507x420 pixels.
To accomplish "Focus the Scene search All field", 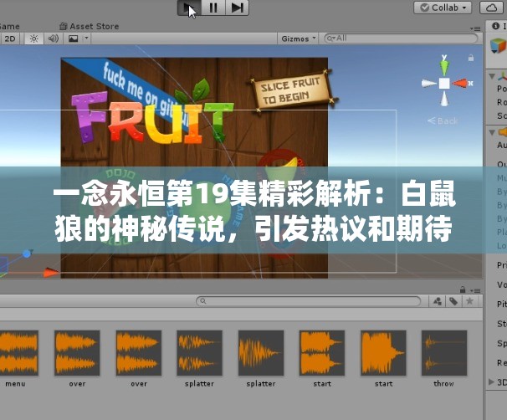I will [401, 38].
